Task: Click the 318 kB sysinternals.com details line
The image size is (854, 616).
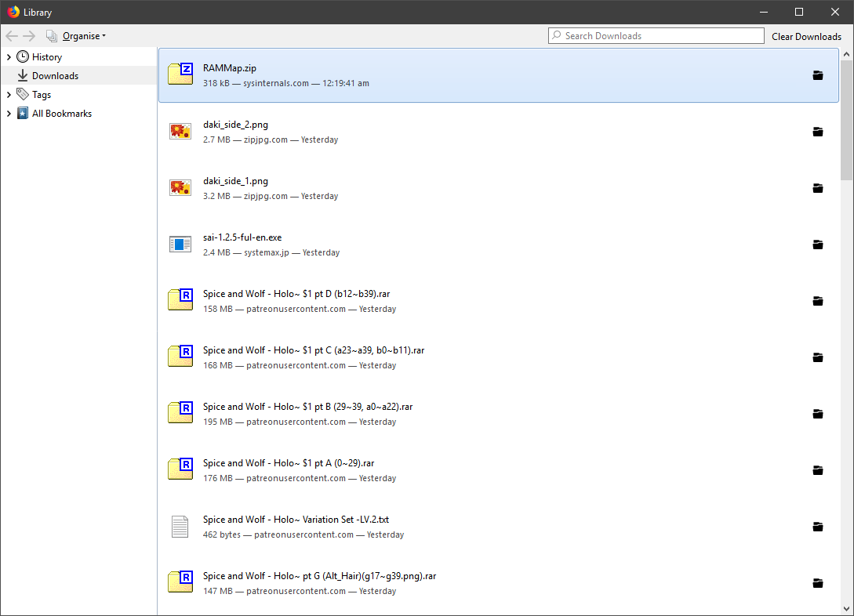Action: 286,83
